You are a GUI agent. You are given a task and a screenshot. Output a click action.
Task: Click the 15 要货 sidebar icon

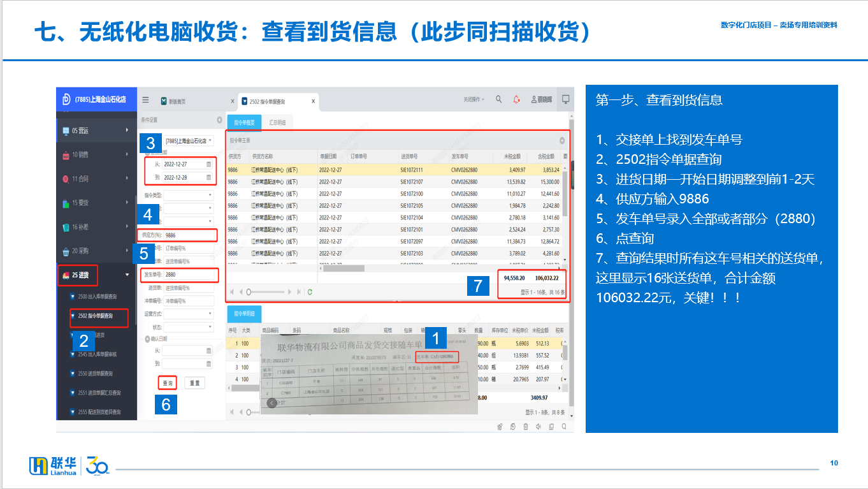click(66, 203)
